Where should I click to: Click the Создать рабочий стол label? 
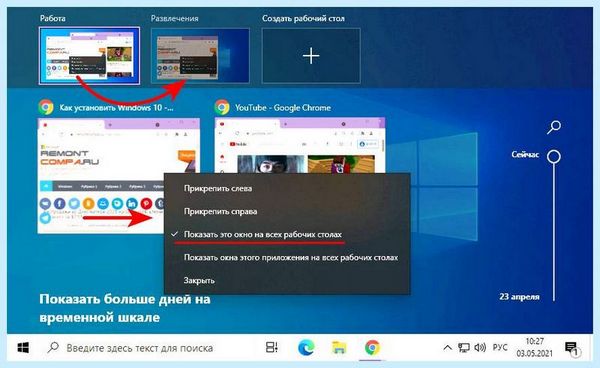tap(303, 18)
